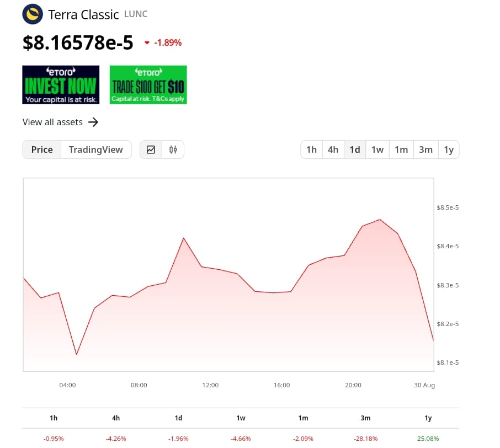Screen dimensions: 500x448
Task: Open the eToro INVEST NOW banner
Action: [x=61, y=84]
